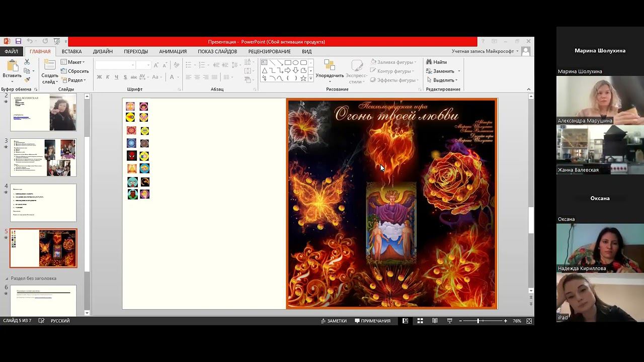Open the font name combo box

coord(115,65)
